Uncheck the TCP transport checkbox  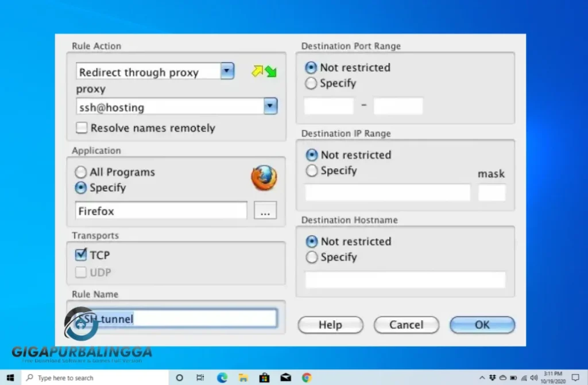(80, 254)
